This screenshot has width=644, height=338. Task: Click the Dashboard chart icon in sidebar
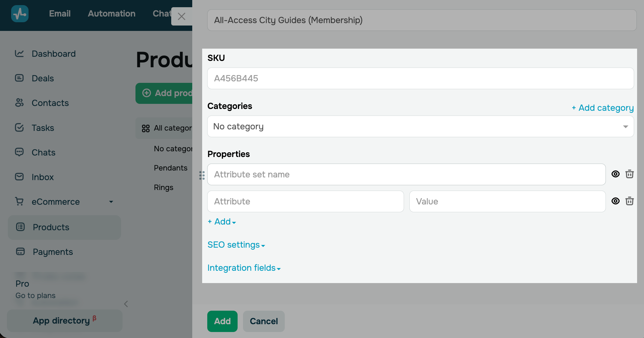[x=19, y=53]
